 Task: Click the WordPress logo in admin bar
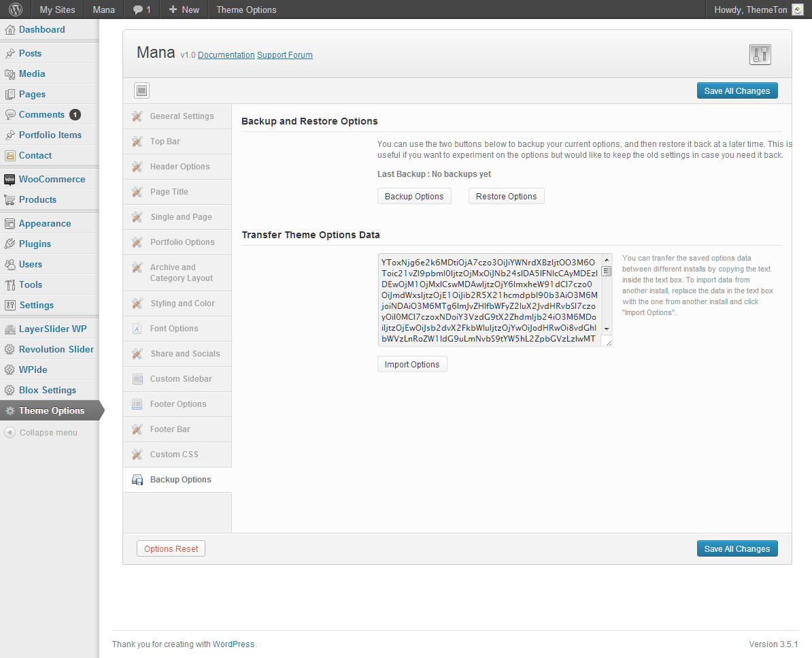16,10
